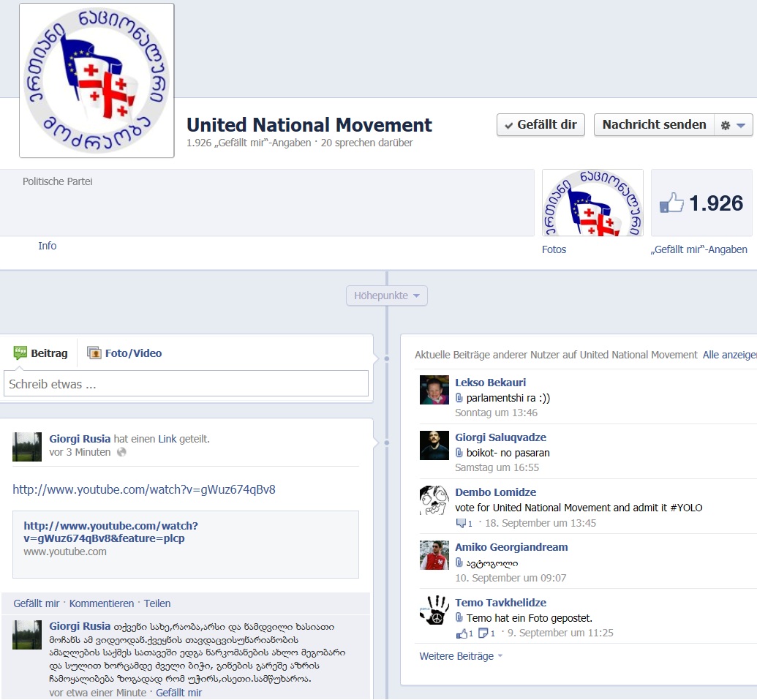757x700 pixels.
Task: Open Lekso Bekauri's avatar thumbnail
Action: click(x=434, y=390)
